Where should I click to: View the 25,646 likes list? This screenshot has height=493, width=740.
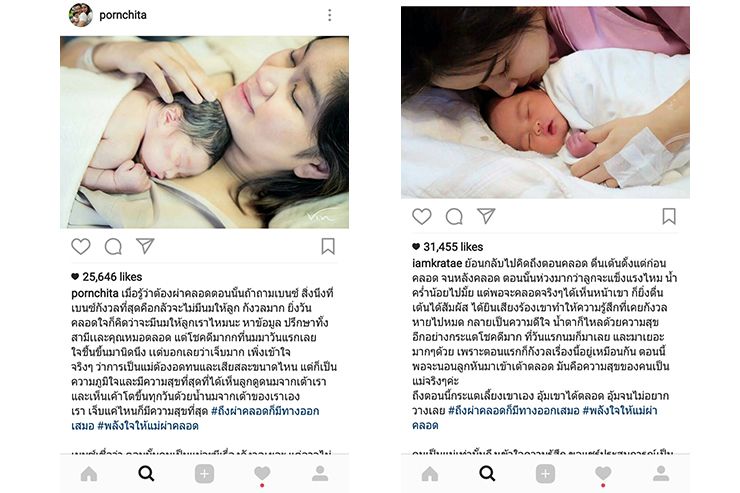tap(107, 276)
